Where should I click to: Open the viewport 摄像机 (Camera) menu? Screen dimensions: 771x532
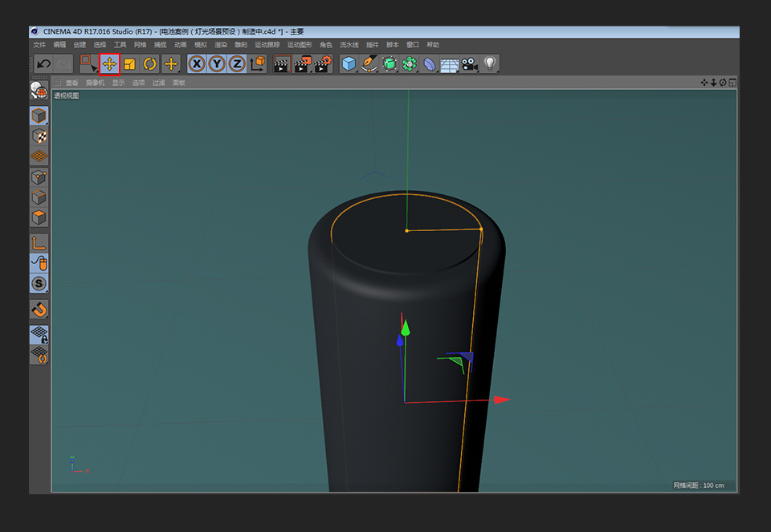(95, 83)
